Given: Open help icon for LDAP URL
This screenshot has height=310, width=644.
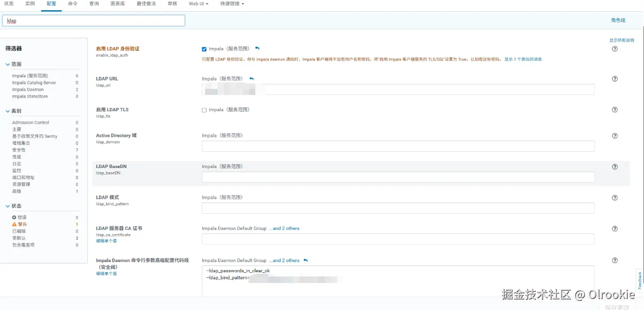Looking at the screenshot, I should pyautogui.click(x=615, y=79).
